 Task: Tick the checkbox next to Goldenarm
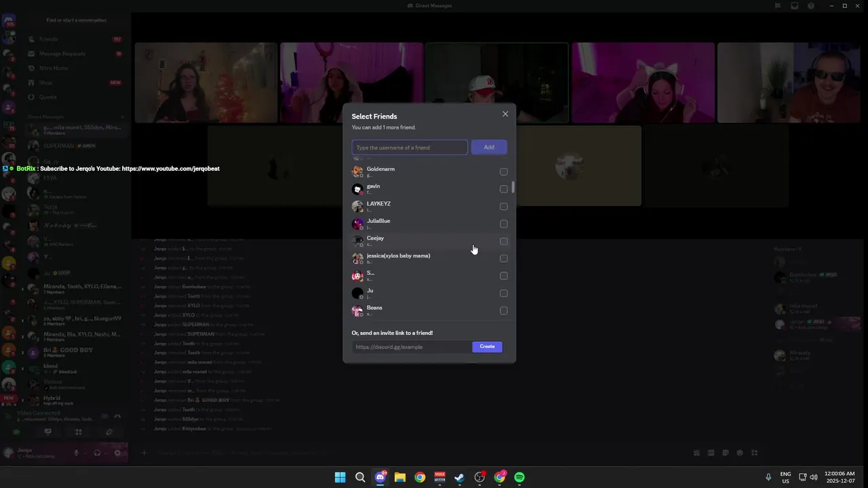click(503, 172)
